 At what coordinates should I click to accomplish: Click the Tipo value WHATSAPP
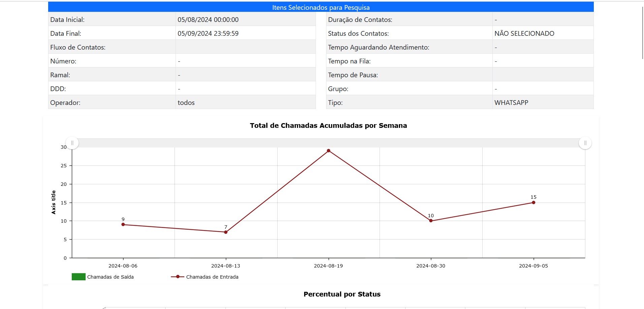tap(511, 102)
